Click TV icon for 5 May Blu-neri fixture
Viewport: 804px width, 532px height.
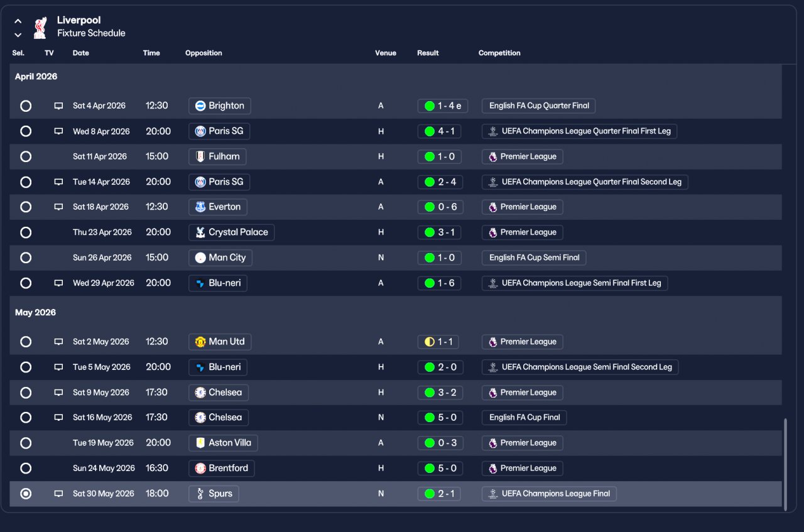click(x=58, y=367)
